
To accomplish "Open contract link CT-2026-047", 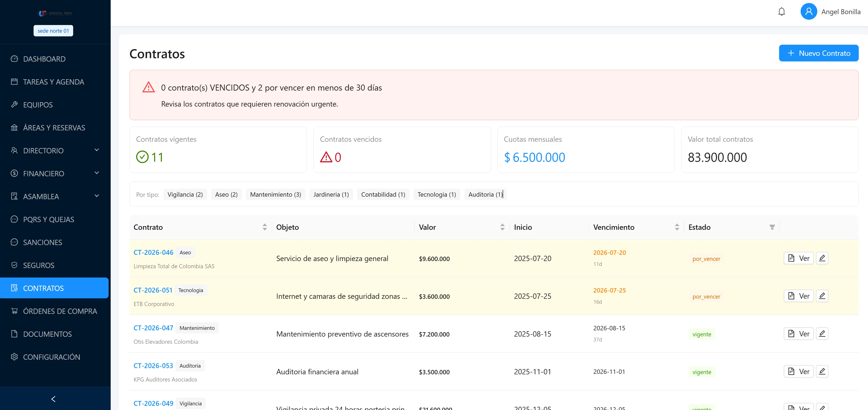I will (153, 328).
